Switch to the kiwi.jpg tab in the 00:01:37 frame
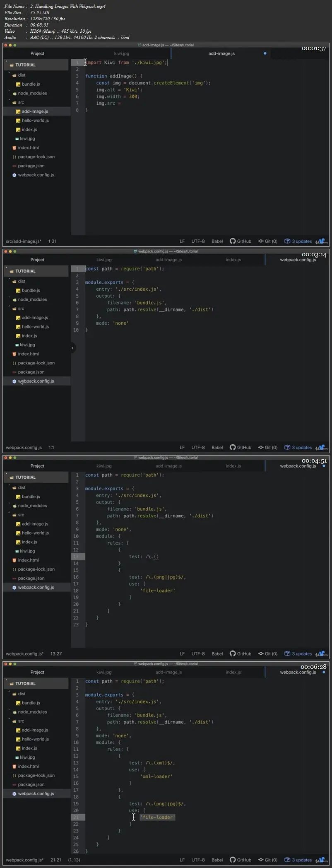Image resolution: width=332 pixels, height=868 pixels. coord(122,53)
